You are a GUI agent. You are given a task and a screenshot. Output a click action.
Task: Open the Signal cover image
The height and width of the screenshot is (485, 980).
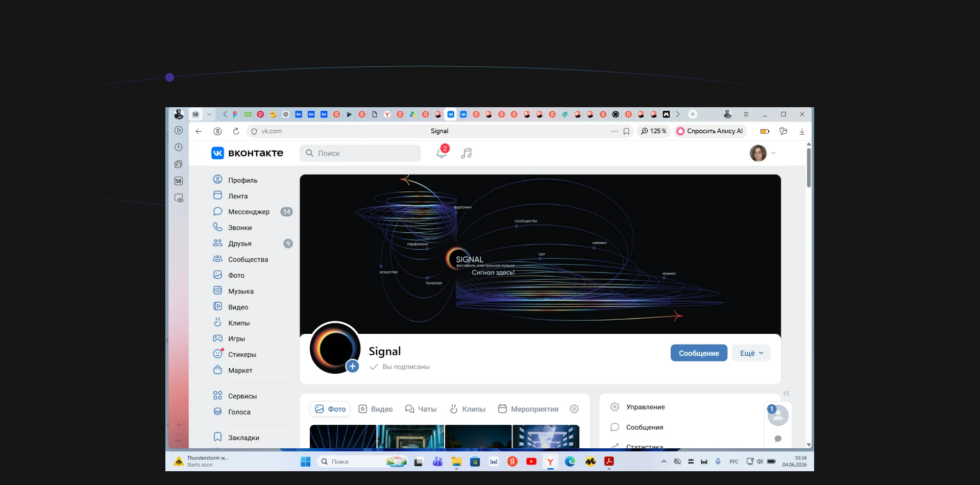540,254
